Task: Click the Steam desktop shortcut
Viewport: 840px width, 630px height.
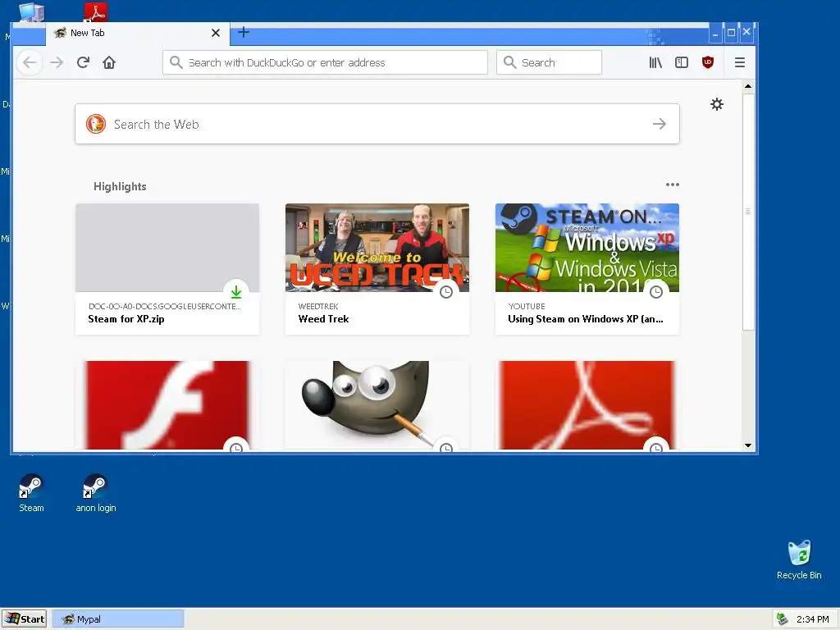Action: [x=31, y=494]
